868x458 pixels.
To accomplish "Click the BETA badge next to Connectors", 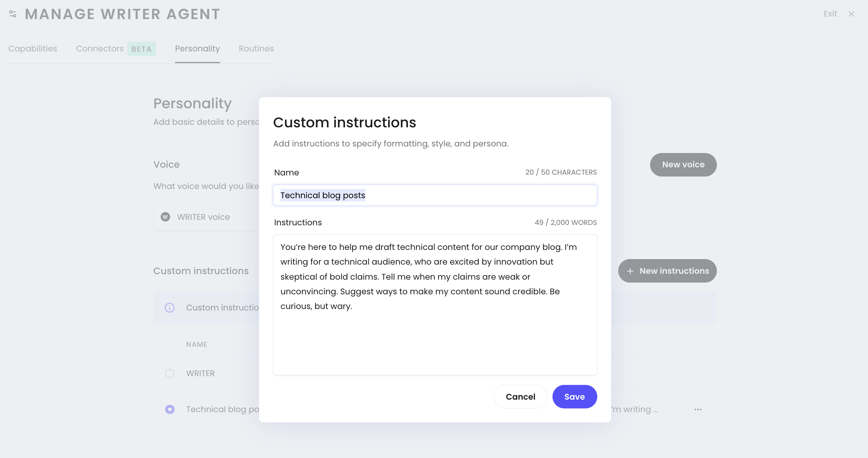I will (x=142, y=49).
